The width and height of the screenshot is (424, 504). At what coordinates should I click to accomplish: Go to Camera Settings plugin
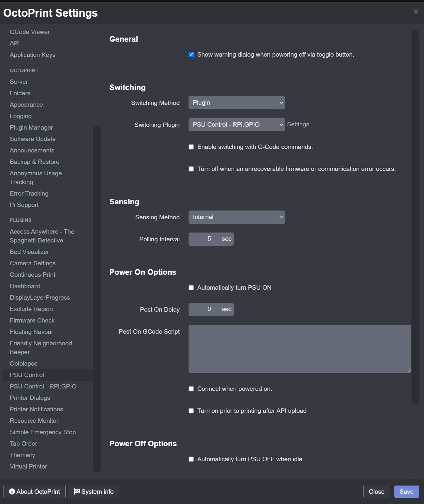[x=33, y=263]
